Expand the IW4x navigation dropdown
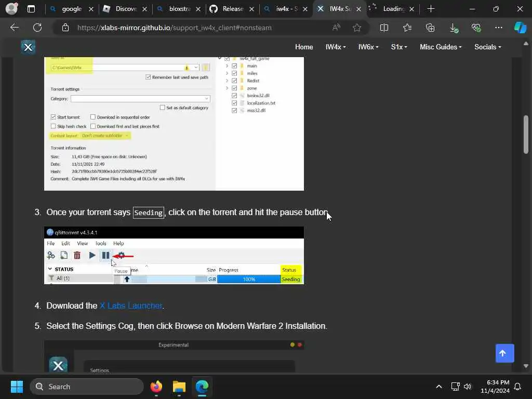 [336, 47]
